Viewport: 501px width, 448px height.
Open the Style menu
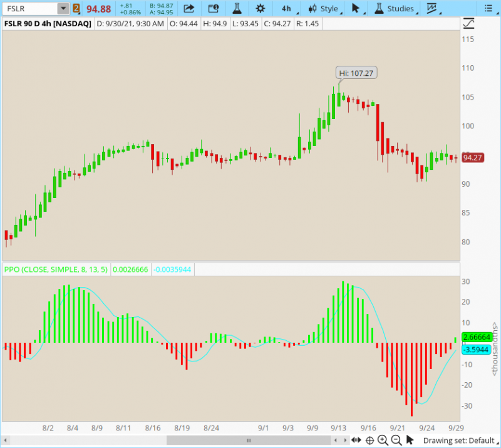coord(323,9)
